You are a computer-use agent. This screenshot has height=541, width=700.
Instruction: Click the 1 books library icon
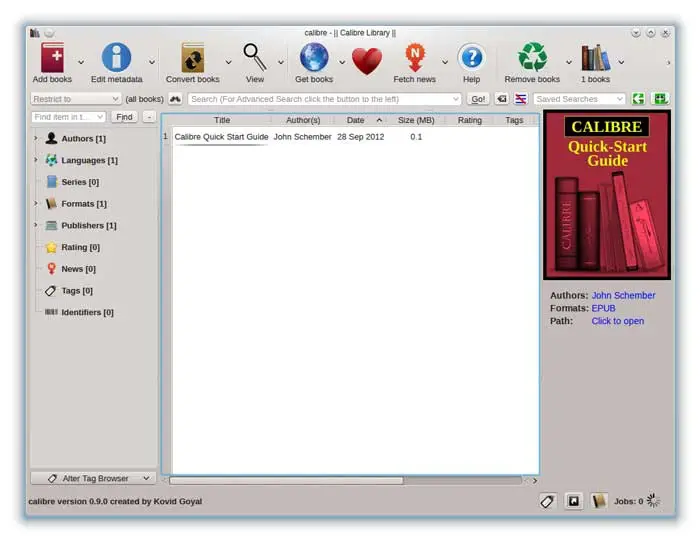(x=595, y=58)
